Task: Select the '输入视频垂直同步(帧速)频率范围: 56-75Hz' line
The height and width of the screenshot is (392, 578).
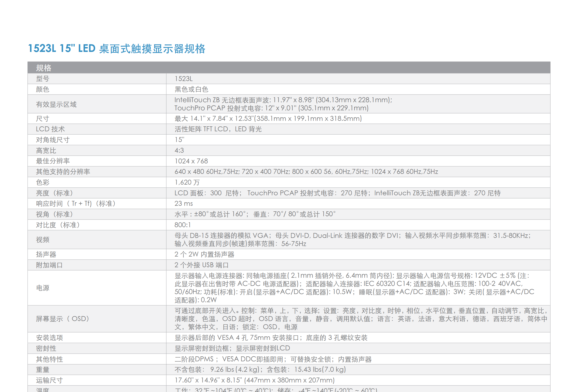Action: coord(240,243)
